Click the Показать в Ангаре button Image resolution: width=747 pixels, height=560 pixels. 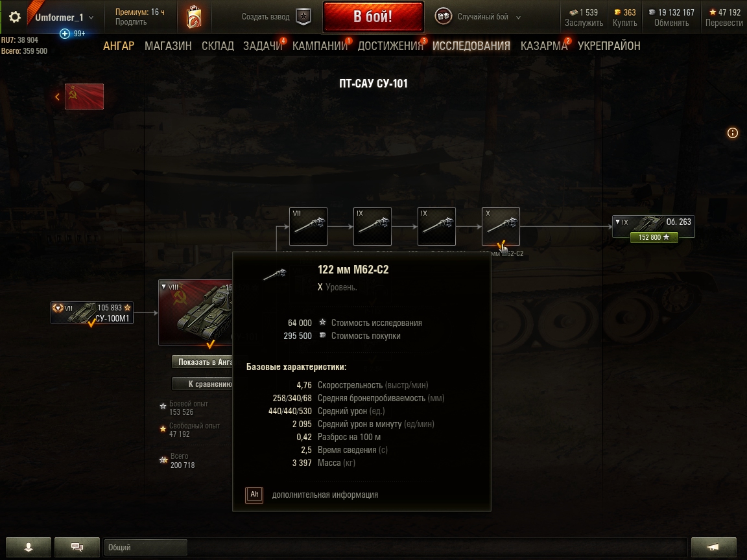click(x=202, y=362)
